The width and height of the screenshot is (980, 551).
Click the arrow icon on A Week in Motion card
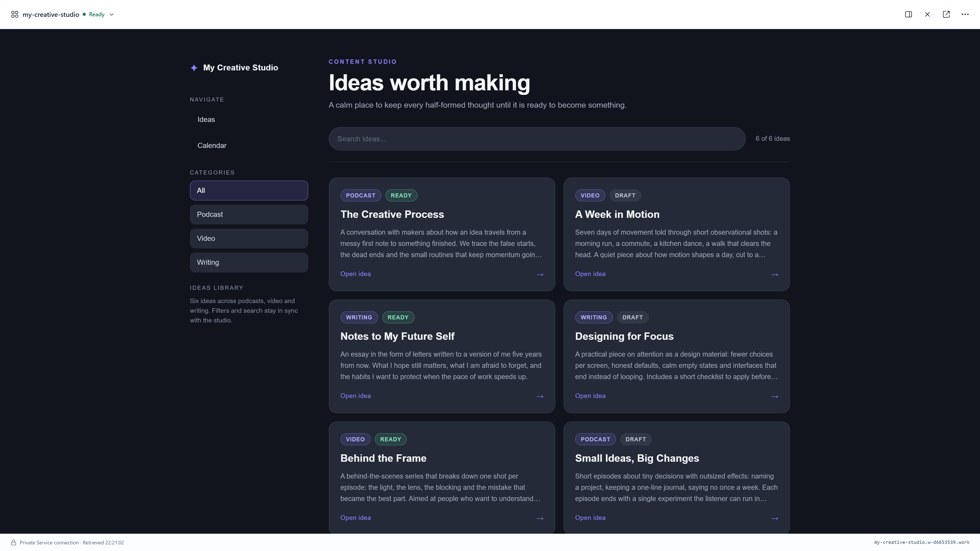pos(775,274)
